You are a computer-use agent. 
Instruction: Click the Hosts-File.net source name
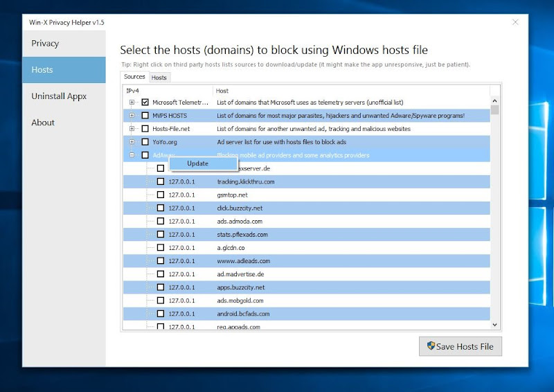pos(171,129)
